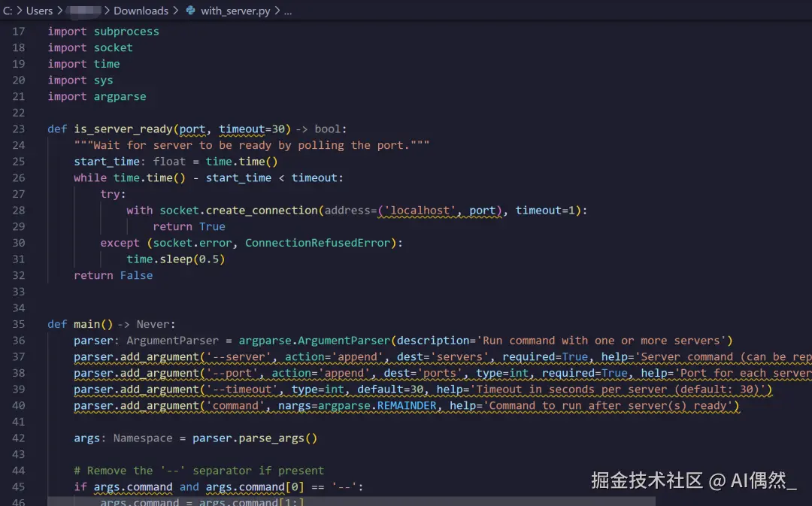Expand the breadcrumb ellipsis symbols list
This screenshot has height=506, width=812.
click(x=288, y=11)
